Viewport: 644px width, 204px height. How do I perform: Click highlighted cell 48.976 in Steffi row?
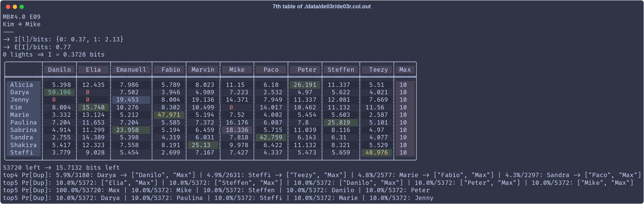point(377,153)
